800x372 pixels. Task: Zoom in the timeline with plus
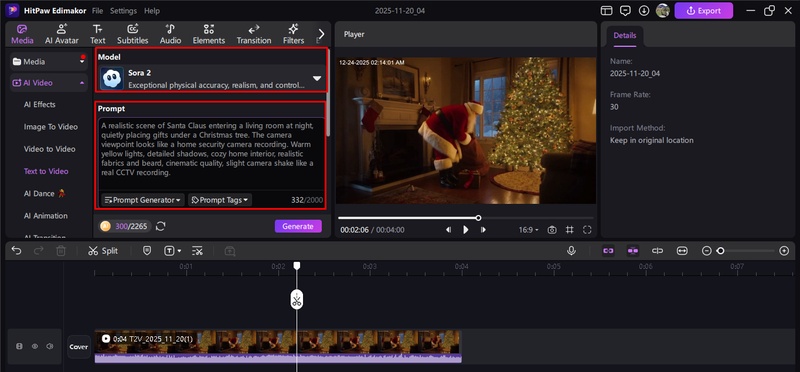click(785, 251)
